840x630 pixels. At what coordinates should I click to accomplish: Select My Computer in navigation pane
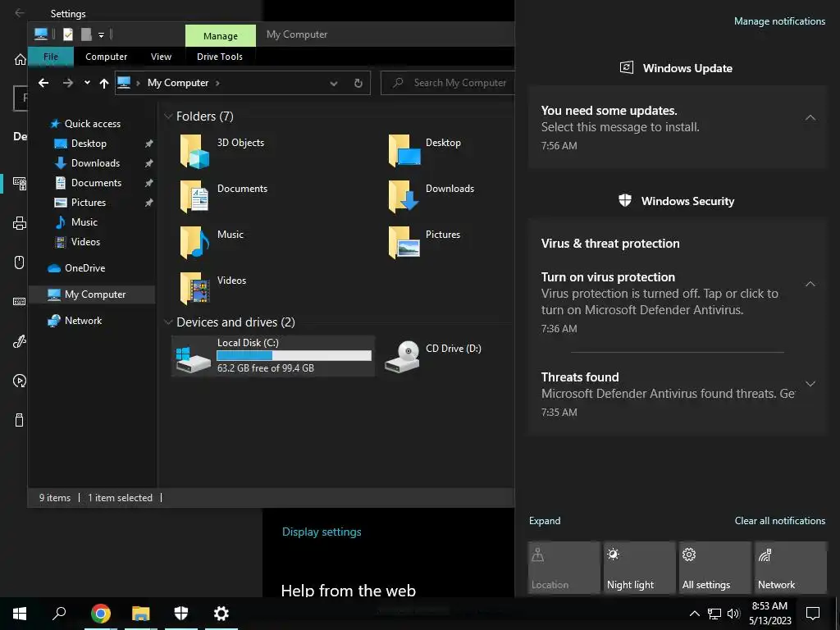(x=92, y=294)
